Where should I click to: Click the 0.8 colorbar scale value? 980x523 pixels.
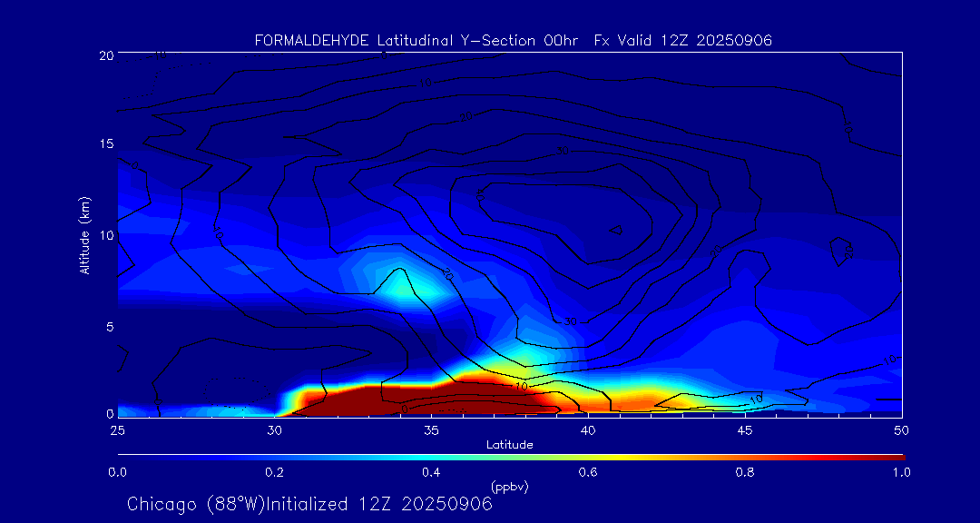(745, 472)
